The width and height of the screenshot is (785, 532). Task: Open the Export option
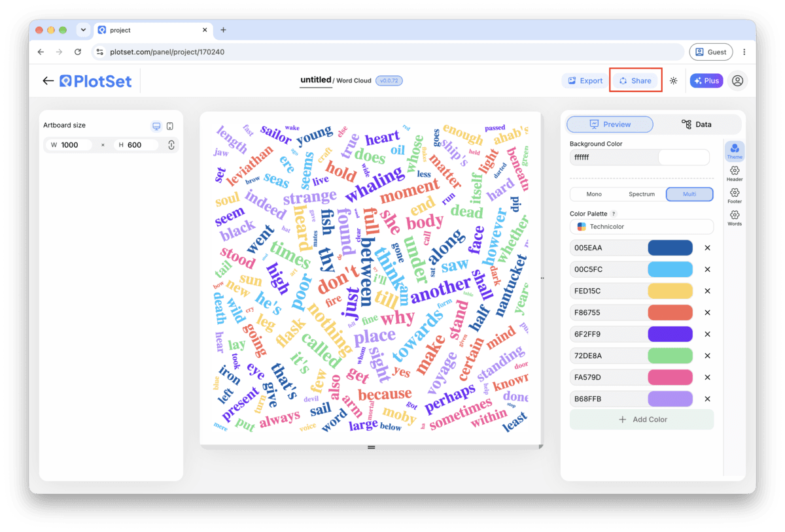point(585,80)
